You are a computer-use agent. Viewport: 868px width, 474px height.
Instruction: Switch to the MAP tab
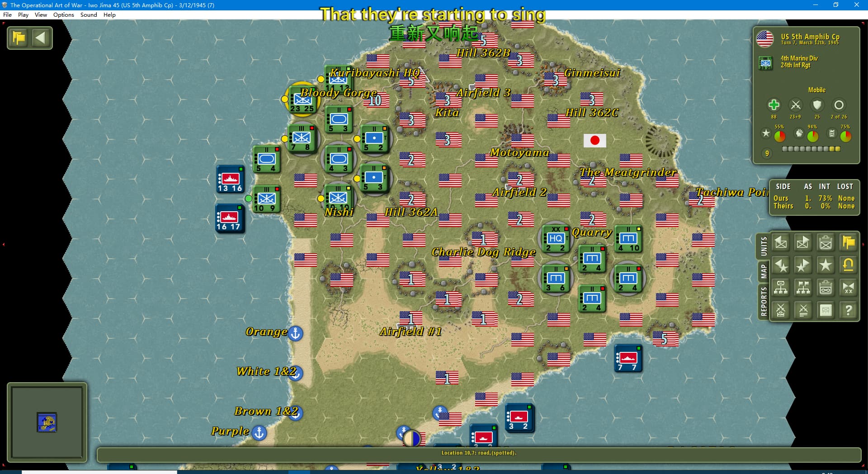click(x=764, y=271)
